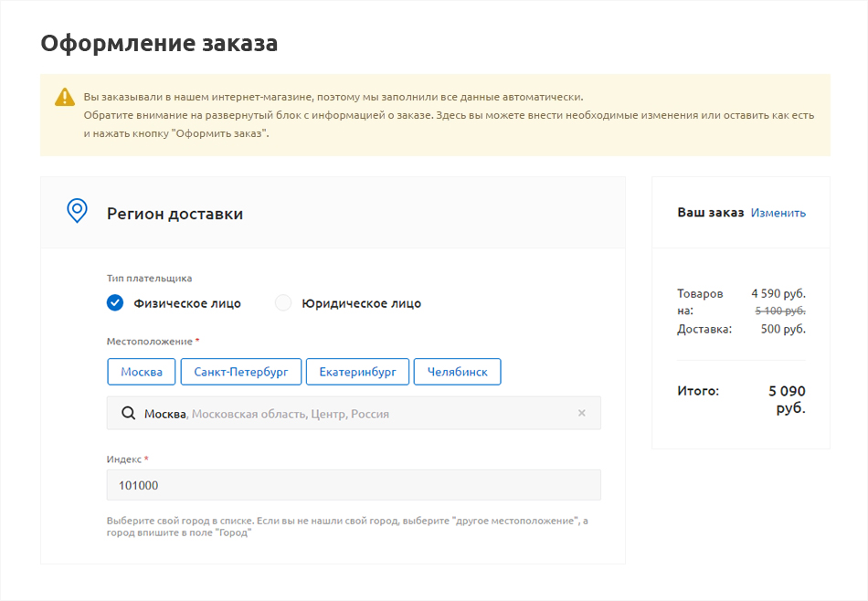The height and width of the screenshot is (601, 868).
Task: Click the location pin icon by Регион доставки
Action: [78, 211]
